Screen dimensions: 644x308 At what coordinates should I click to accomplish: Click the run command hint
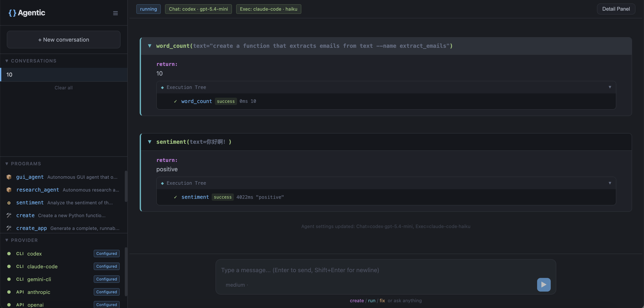371,301
